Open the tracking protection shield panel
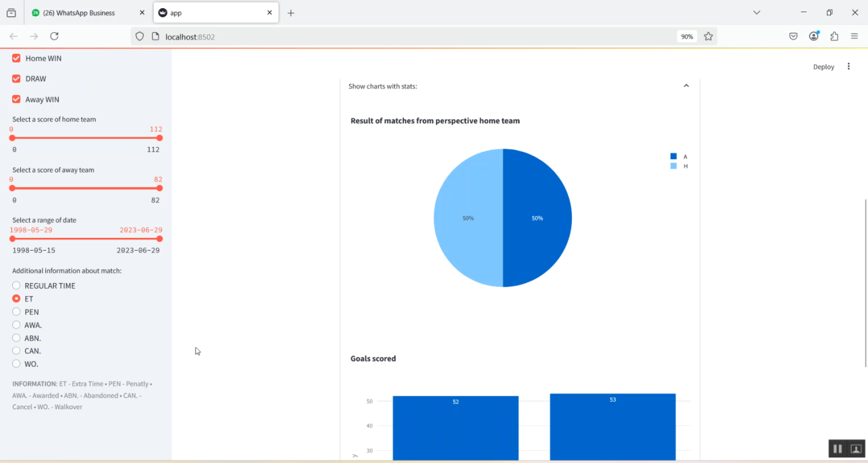 (x=139, y=36)
